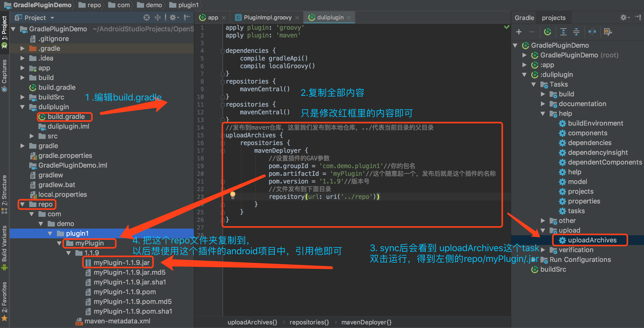Click the mavenDeployer{} breadcrumb at the bottom

(x=366, y=322)
